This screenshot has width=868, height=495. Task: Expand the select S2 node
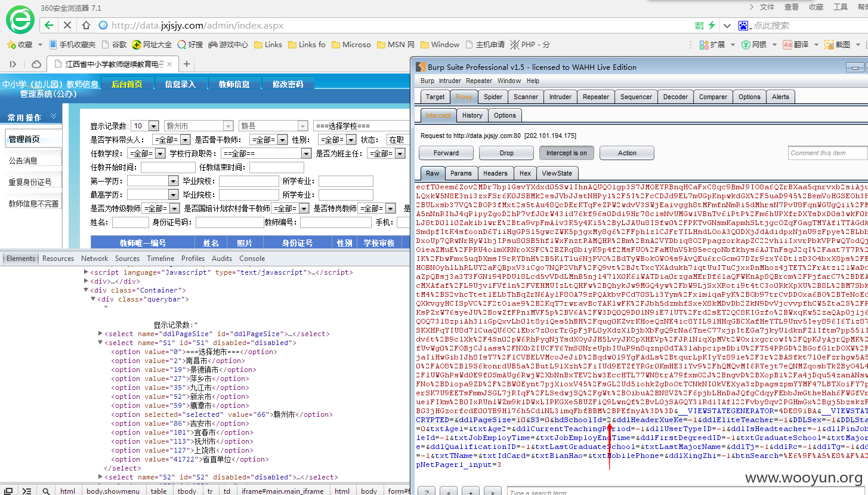[100, 477]
